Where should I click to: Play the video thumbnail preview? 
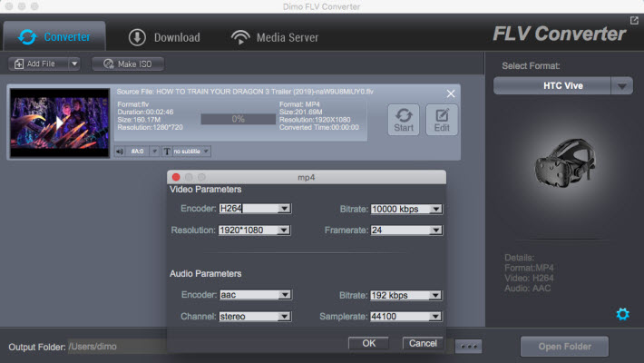[x=59, y=122]
